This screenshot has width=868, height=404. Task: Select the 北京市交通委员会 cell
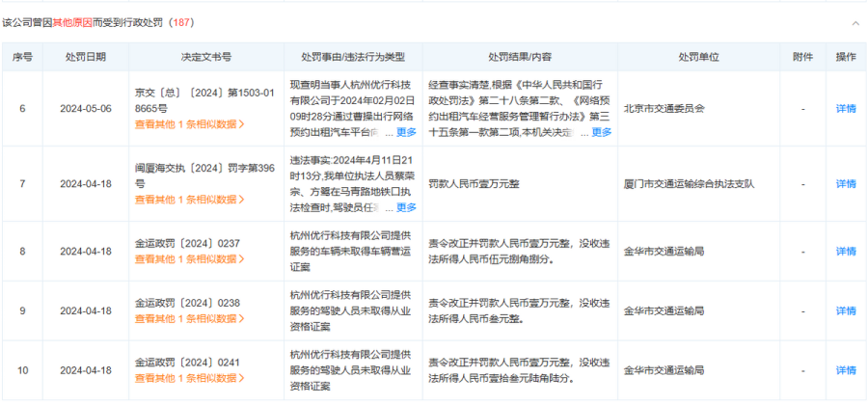pyautogui.click(x=664, y=108)
